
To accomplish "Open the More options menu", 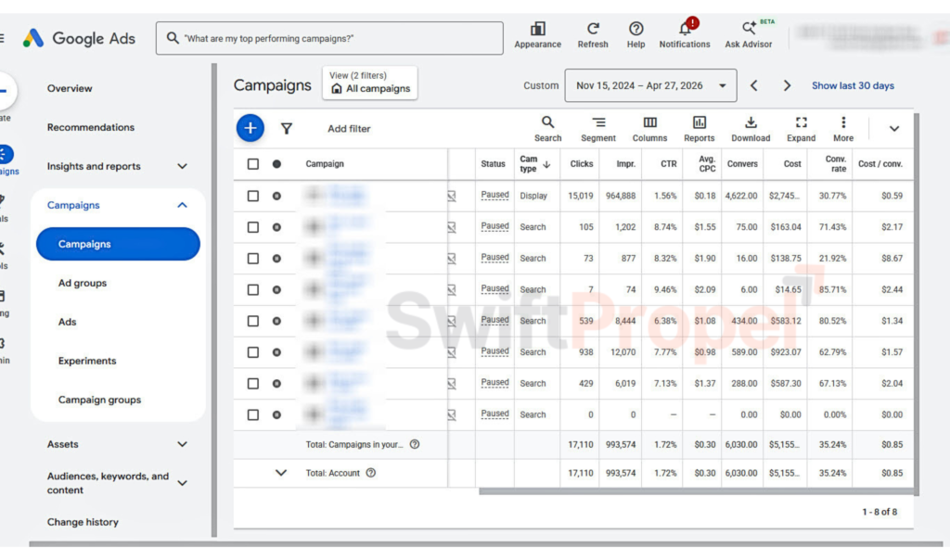I will [x=843, y=129].
